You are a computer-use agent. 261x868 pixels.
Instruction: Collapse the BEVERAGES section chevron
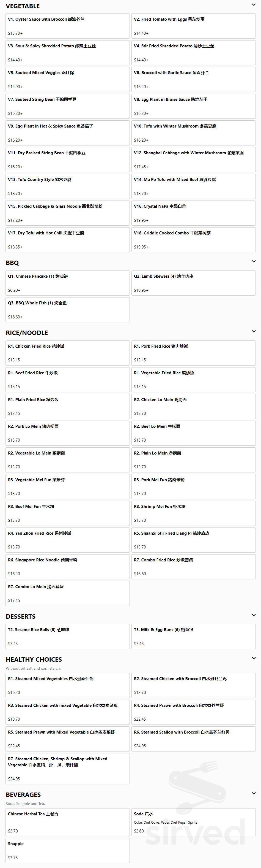(x=254, y=793)
